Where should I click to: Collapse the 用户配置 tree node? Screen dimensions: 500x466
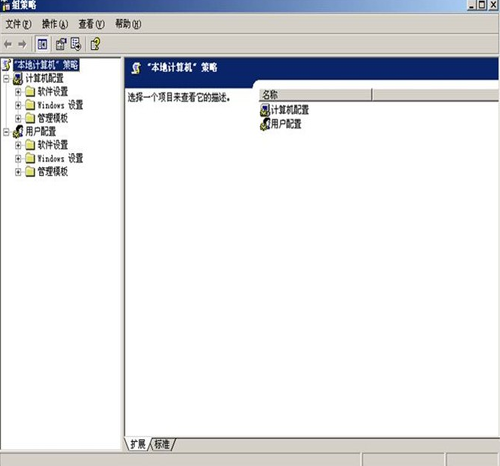pos(6,132)
